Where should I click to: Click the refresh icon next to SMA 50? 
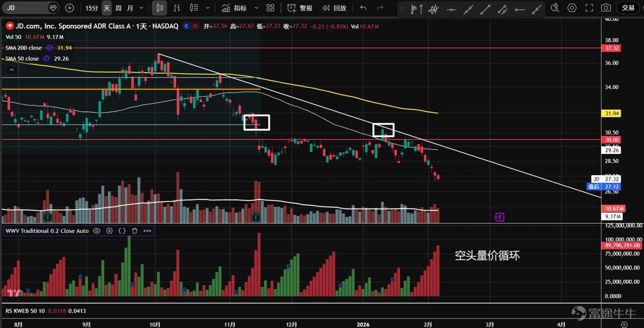(x=47, y=59)
